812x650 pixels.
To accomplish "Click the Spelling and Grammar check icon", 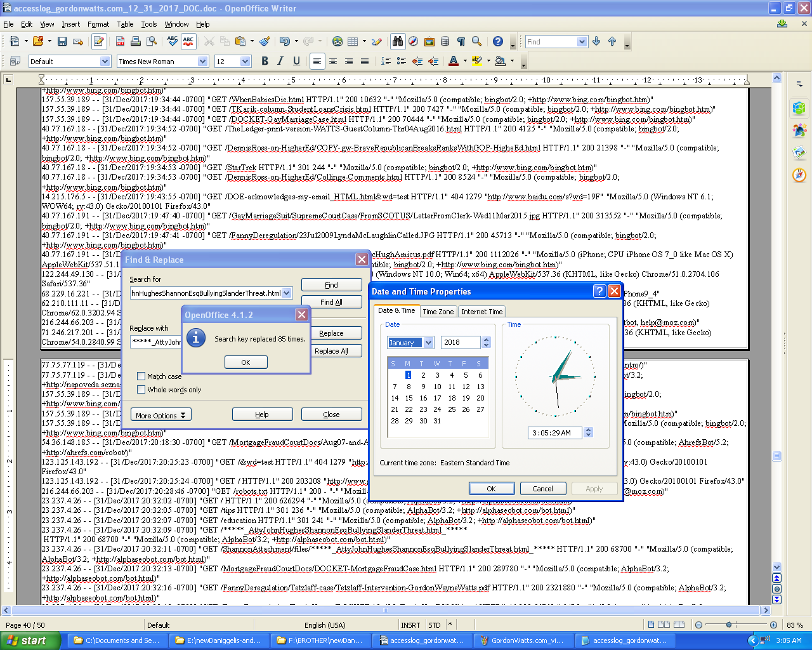I will point(173,41).
